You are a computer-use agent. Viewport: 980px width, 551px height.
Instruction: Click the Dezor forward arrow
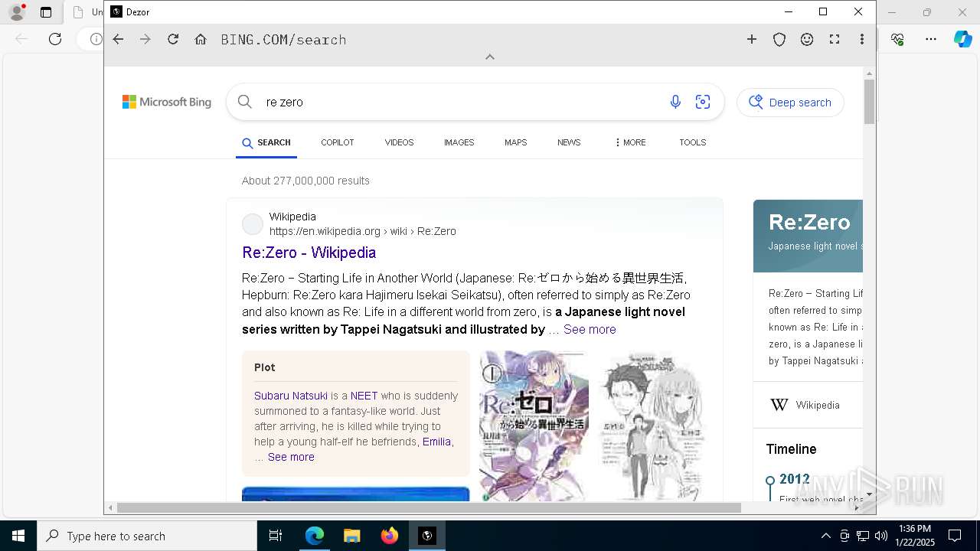click(x=145, y=39)
